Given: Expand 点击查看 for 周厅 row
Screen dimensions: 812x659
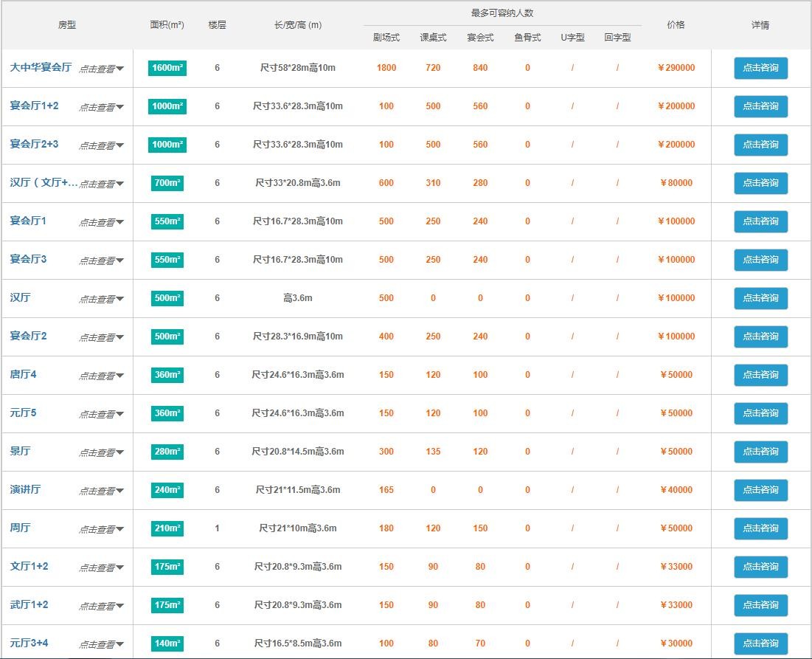Looking at the screenshot, I should tap(102, 529).
